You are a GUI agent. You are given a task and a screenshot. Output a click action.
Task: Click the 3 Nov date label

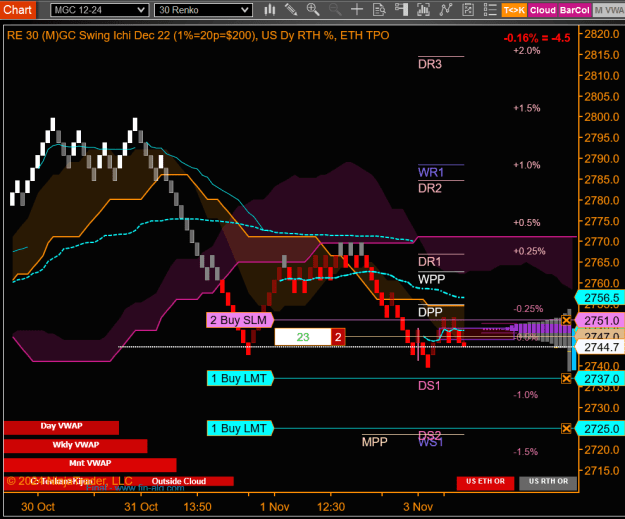(418, 507)
